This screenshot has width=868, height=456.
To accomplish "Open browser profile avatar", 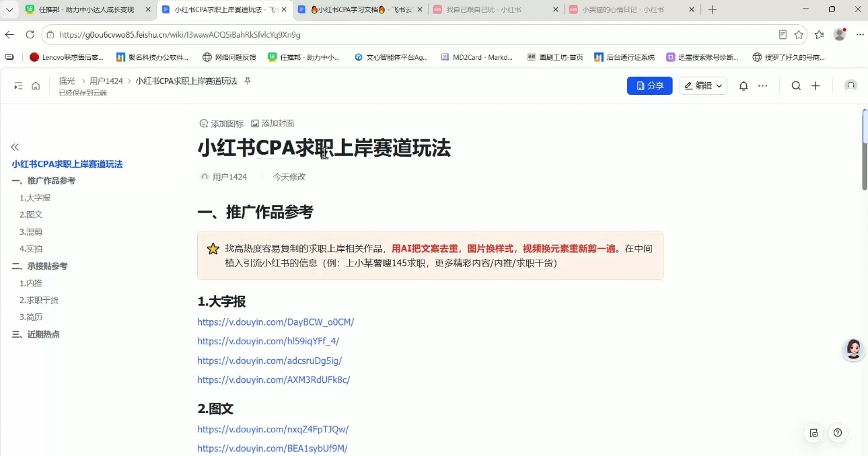I will [x=839, y=34].
